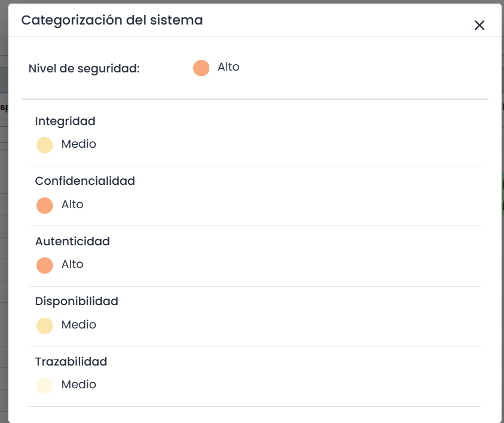This screenshot has width=504, height=423.
Task: Click the Medio value under Integridad
Action: pos(78,144)
